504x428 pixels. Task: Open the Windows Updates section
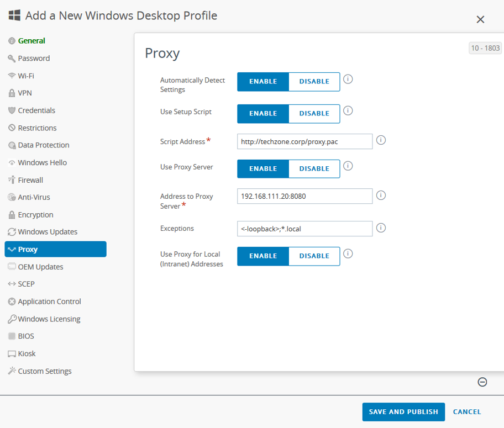pos(48,232)
